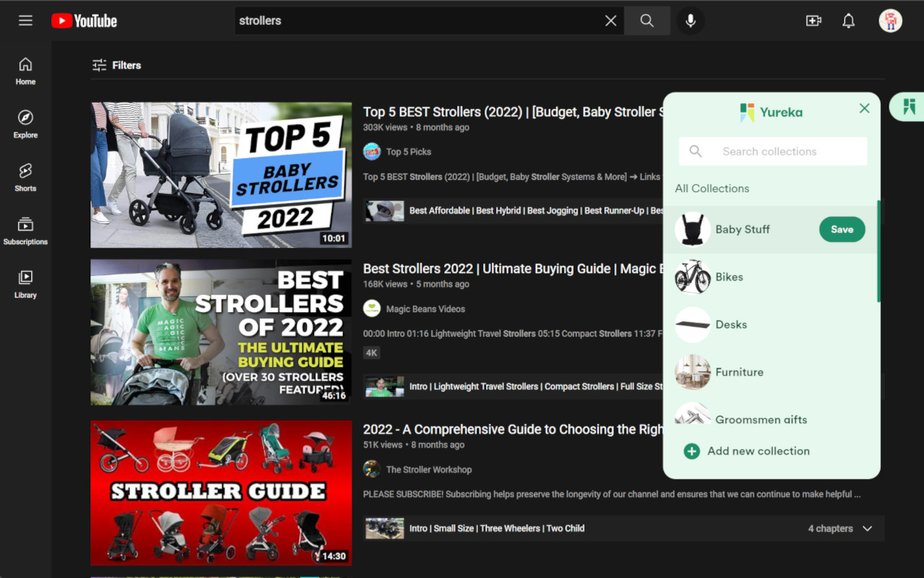Open Top 5 BEST Strollers video title
This screenshot has height=578, width=924.
point(513,112)
